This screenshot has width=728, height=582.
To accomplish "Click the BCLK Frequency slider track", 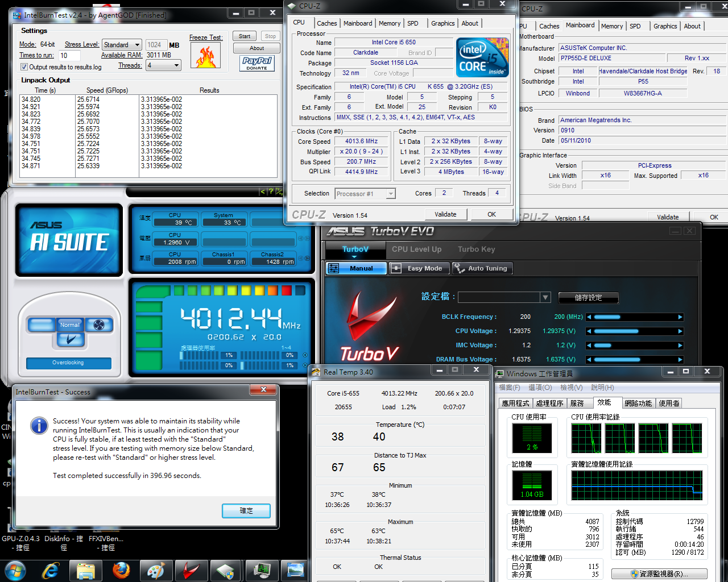I will click(x=635, y=317).
